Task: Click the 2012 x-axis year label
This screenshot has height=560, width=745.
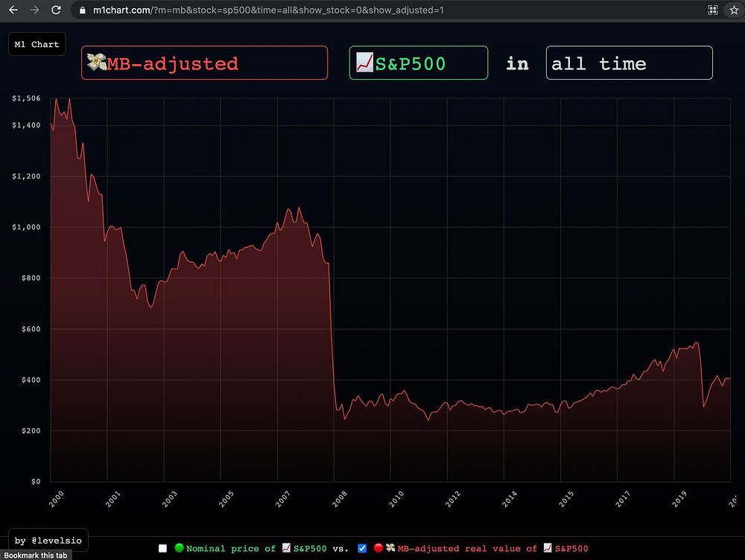Action: tap(453, 499)
